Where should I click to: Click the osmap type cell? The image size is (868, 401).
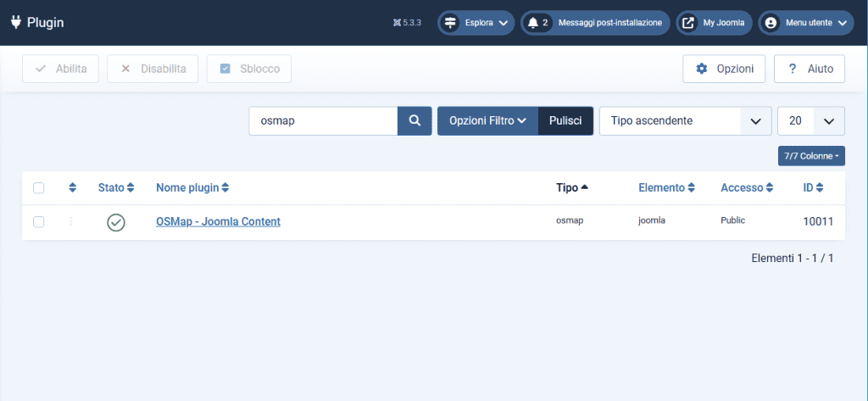(x=570, y=220)
